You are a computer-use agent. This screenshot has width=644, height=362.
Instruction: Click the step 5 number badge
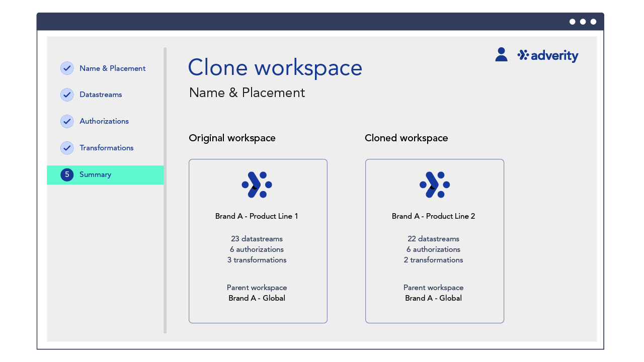(x=67, y=174)
